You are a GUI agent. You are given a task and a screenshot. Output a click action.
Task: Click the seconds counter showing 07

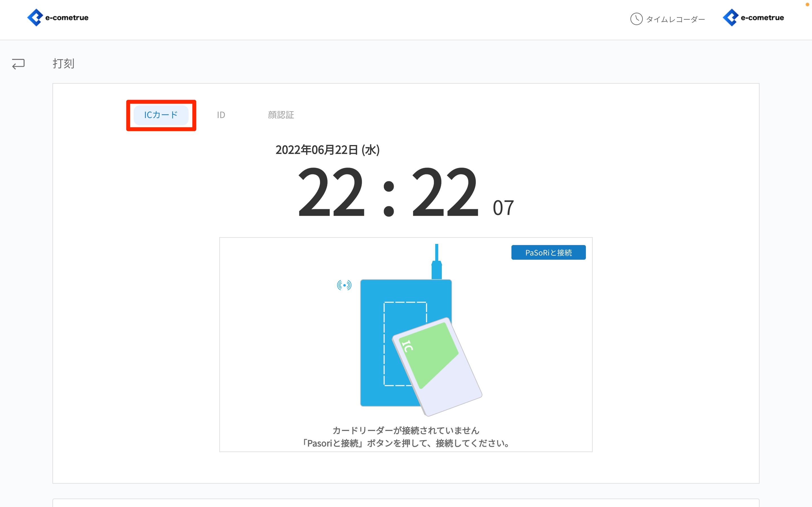[503, 208]
